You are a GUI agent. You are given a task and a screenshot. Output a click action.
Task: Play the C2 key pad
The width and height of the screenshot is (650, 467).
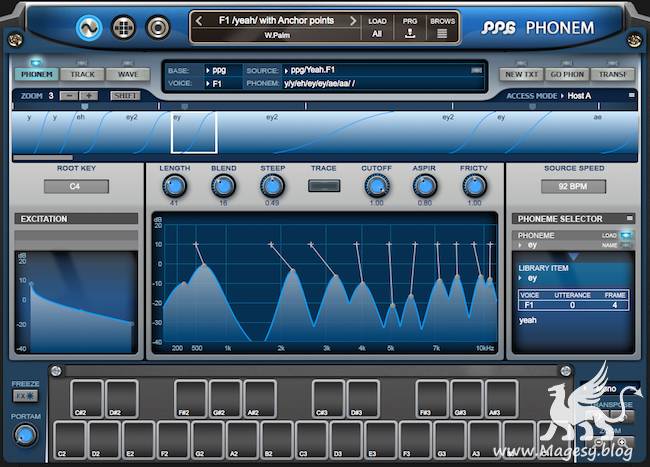(70, 440)
